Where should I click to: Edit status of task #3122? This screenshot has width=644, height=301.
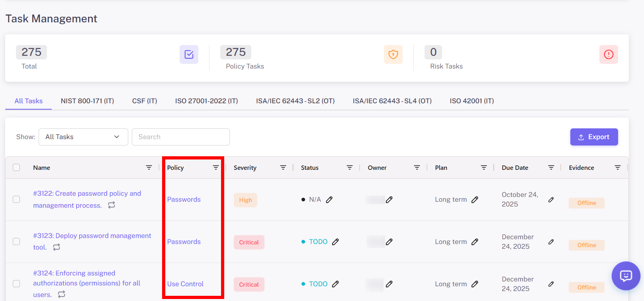point(329,200)
